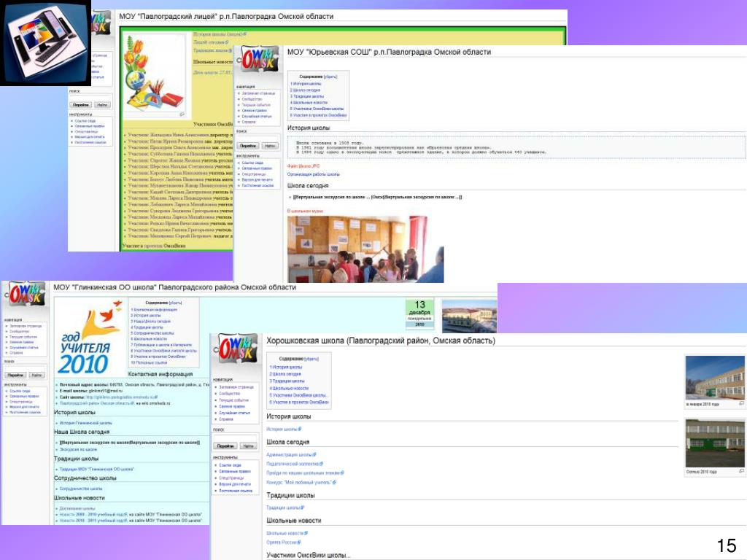Open Текущие события in Глинкинская ОО школа sidebar
The image size is (747, 560).
click(x=23, y=337)
